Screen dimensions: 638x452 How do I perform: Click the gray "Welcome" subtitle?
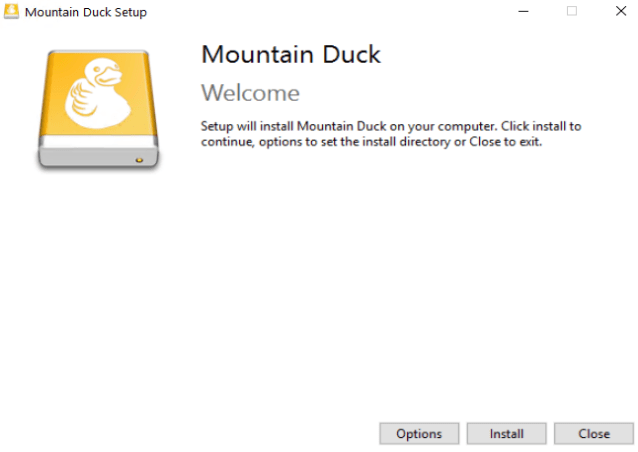[x=250, y=93]
